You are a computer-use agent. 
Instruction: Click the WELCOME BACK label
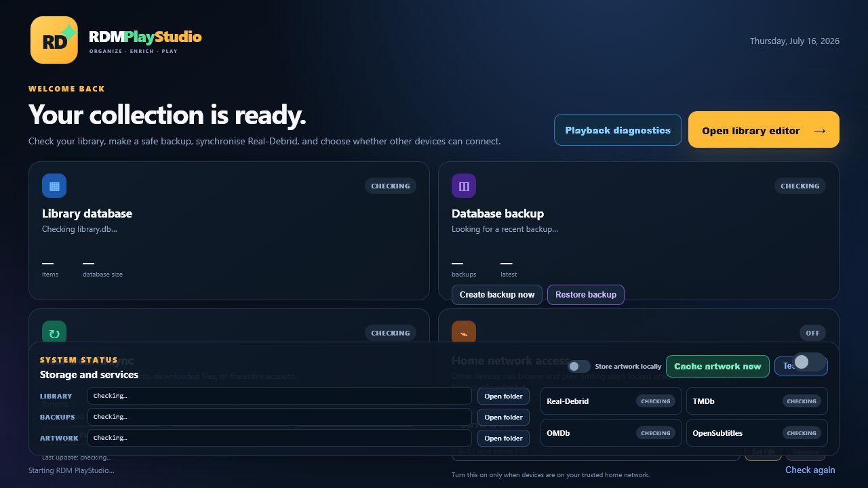click(66, 89)
